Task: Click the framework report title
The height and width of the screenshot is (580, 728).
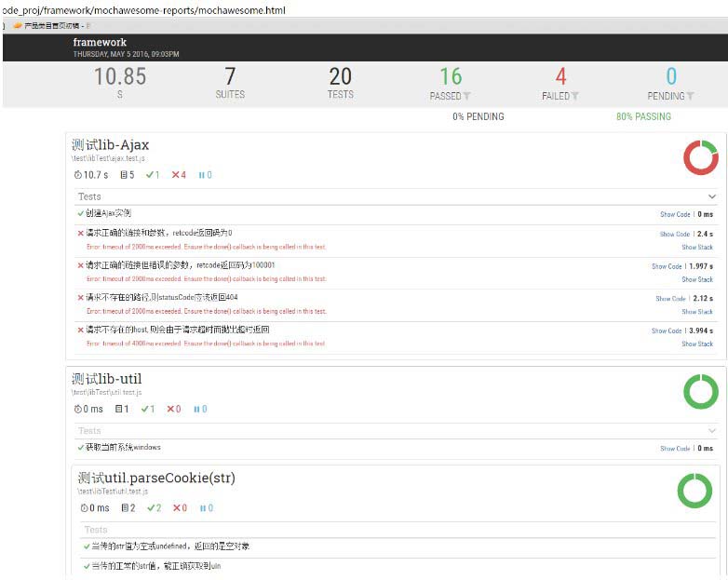Action: pos(100,42)
